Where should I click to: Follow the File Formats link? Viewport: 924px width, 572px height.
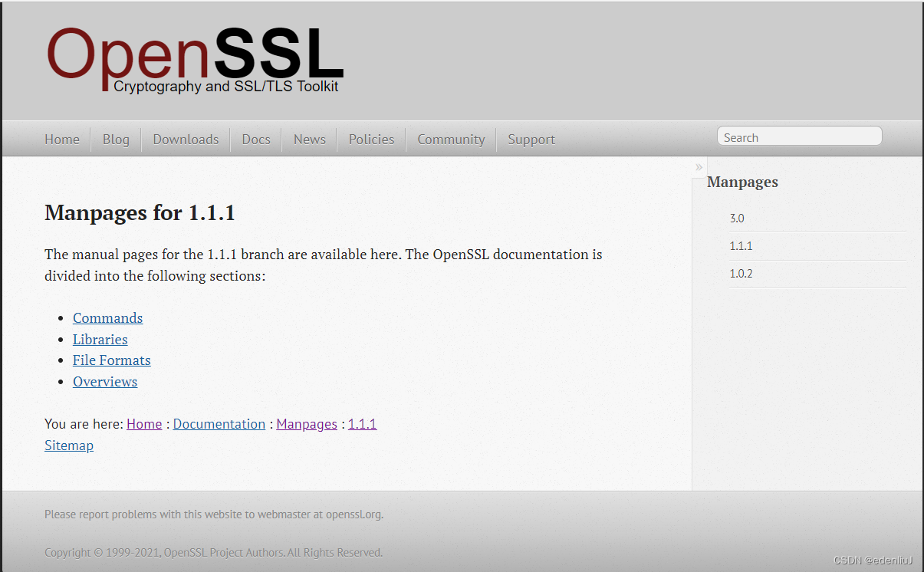click(111, 360)
